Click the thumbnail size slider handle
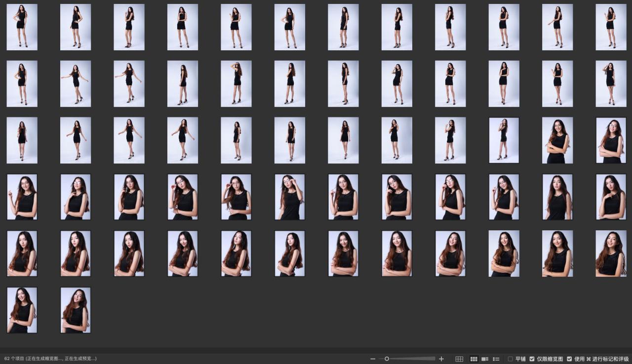This screenshot has width=632, height=364. tap(387, 359)
